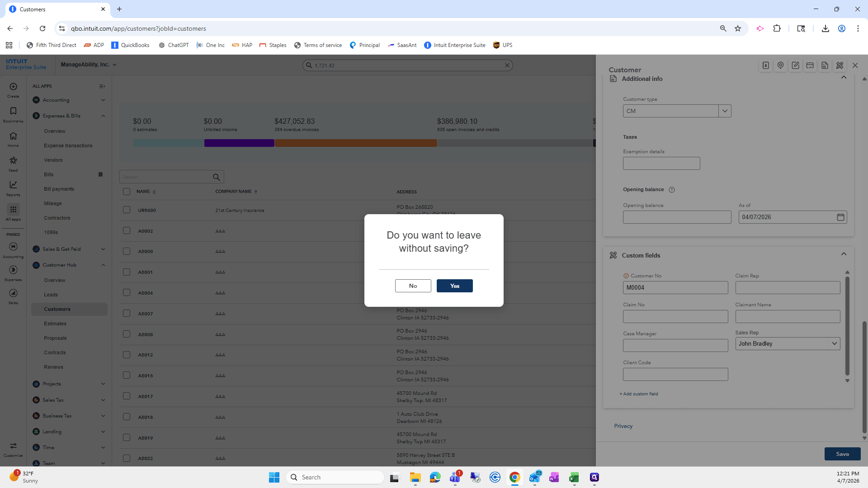Click No in the leave dialog

tap(413, 286)
